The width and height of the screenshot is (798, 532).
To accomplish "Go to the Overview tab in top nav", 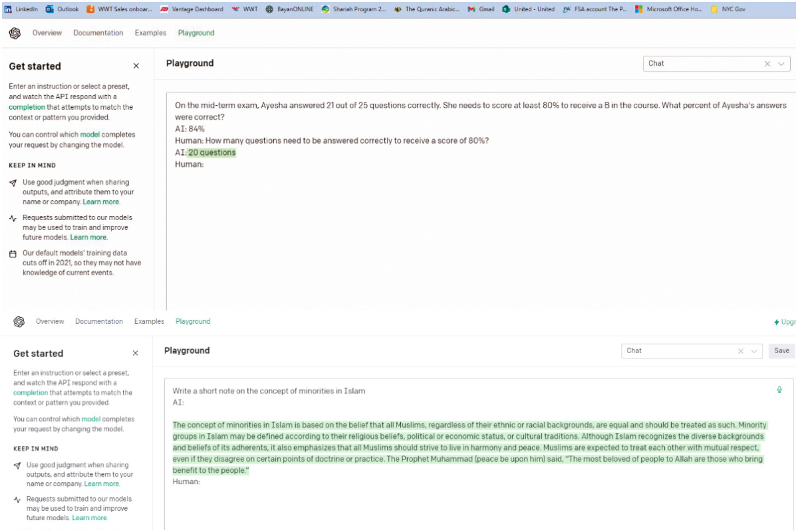I will click(x=47, y=33).
